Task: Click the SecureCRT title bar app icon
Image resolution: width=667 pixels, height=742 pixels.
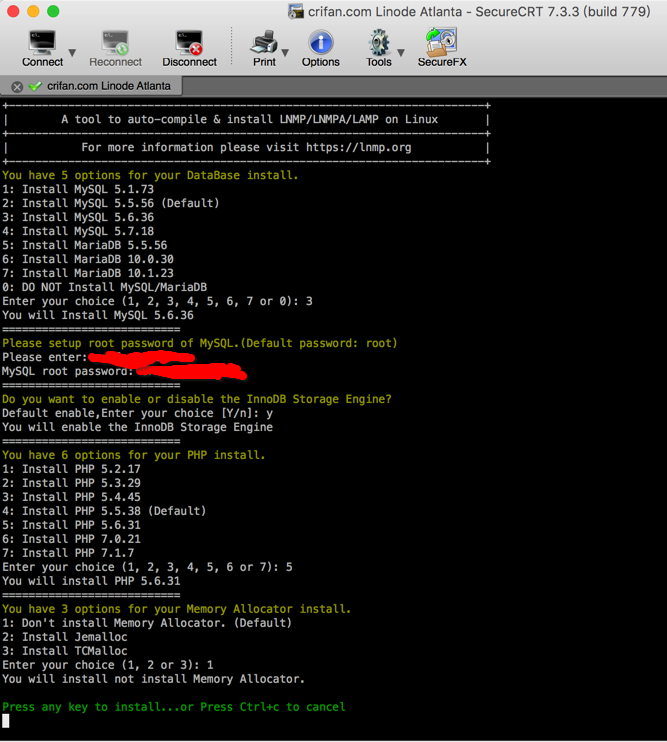Action: click(x=296, y=11)
